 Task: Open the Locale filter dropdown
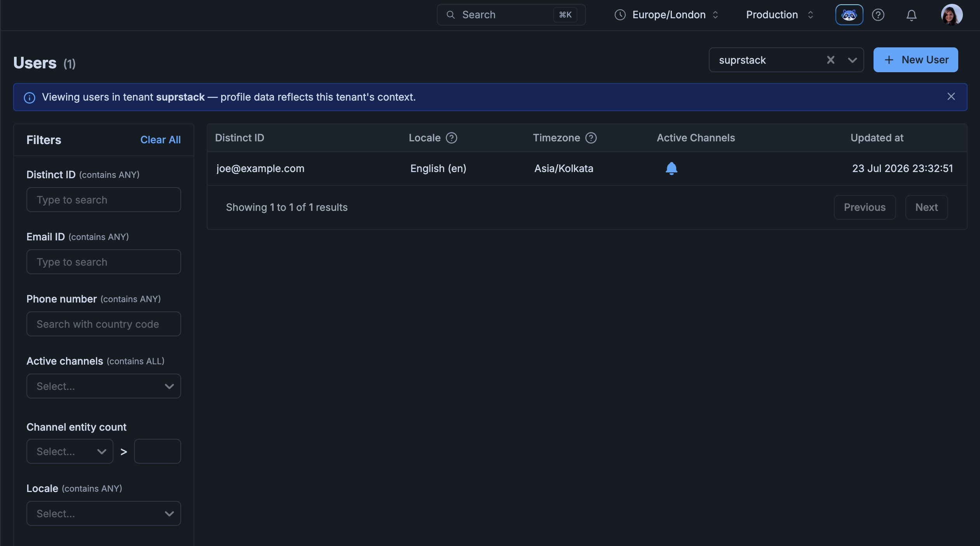[x=104, y=513]
